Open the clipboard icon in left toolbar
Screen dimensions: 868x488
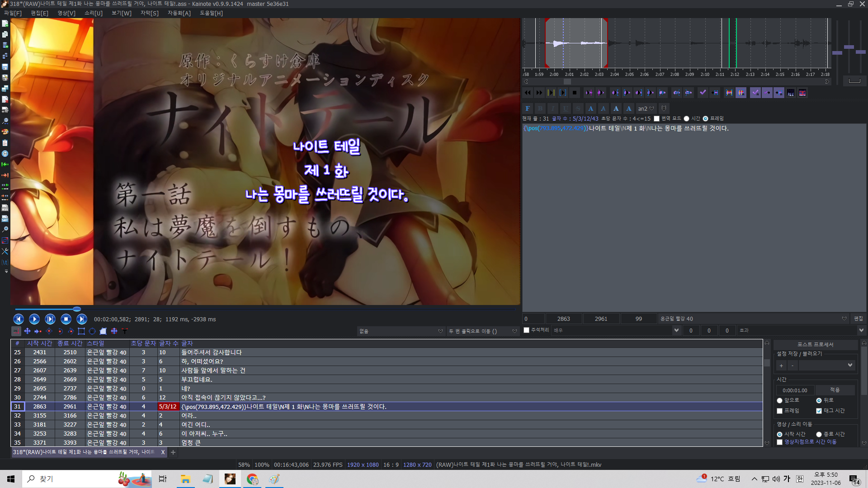pos(5,143)
